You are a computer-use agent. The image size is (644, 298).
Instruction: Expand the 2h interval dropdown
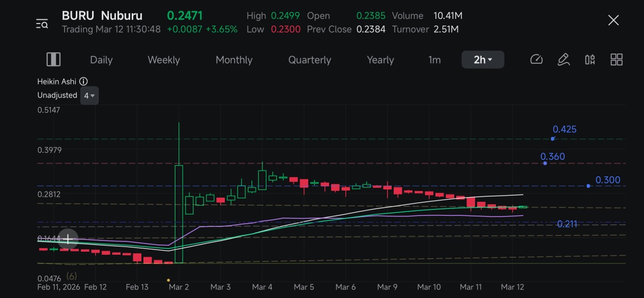point(483,60)
